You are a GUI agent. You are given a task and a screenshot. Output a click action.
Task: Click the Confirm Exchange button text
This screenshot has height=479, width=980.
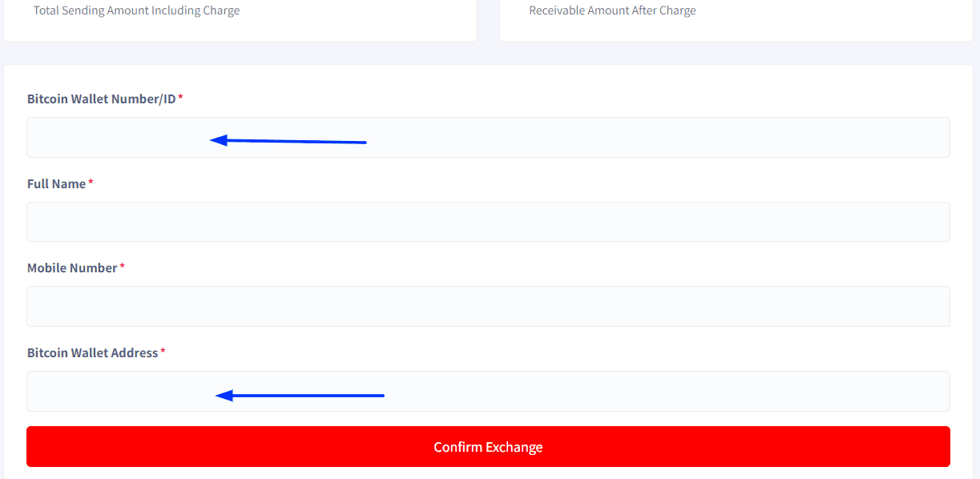tap(488, 447)
